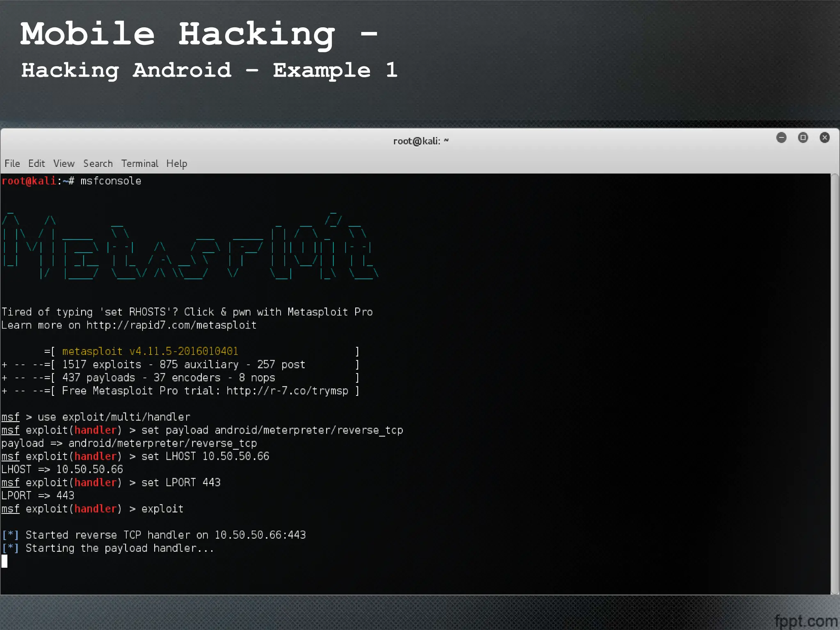
Task: Open the View menu
Action: tap(64, 164)
